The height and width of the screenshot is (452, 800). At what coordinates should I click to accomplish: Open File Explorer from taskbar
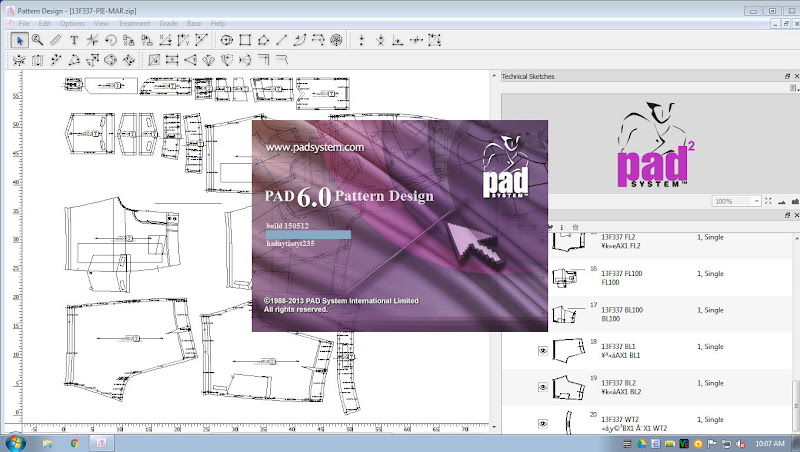point(47,443)
